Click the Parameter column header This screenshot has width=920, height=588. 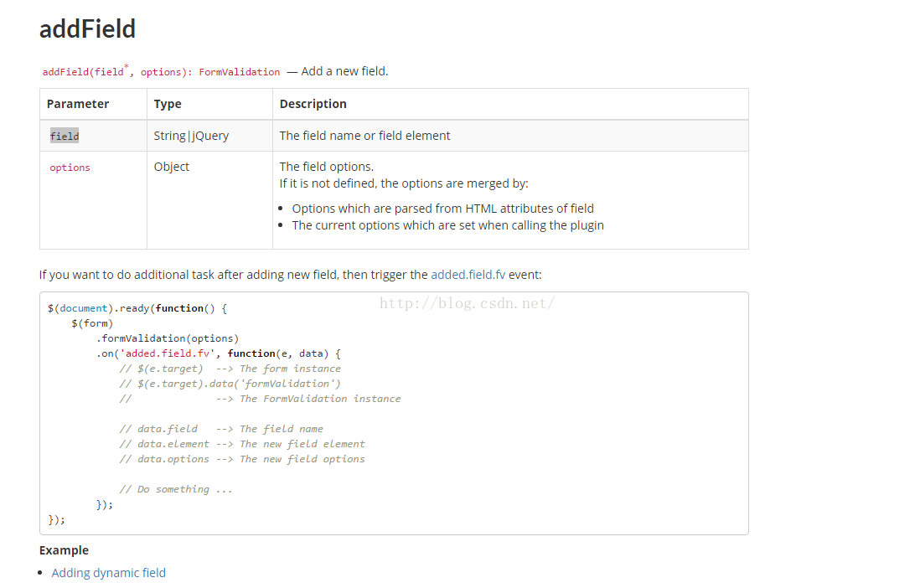(78, 104)
